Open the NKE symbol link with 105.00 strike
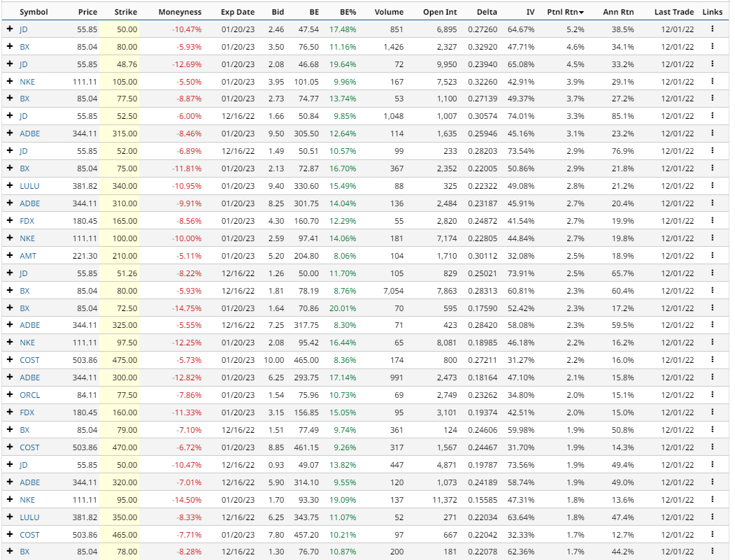 point(27,82)
